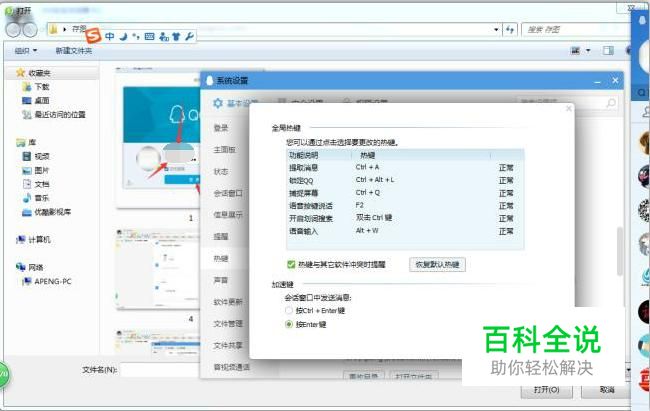Select 热键 section in QQ settings
Viewport: 650px width, 411px height.
click(x=221, y=258)
